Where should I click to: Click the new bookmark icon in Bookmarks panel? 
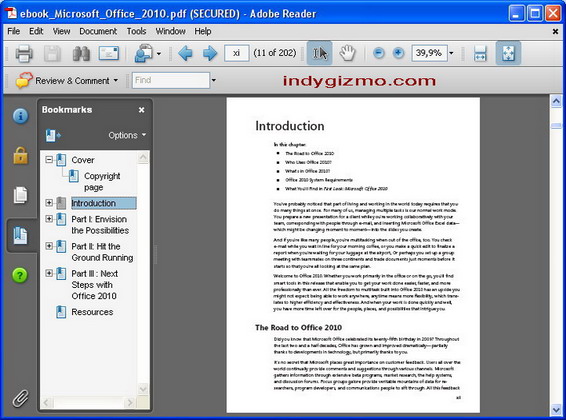53,135
